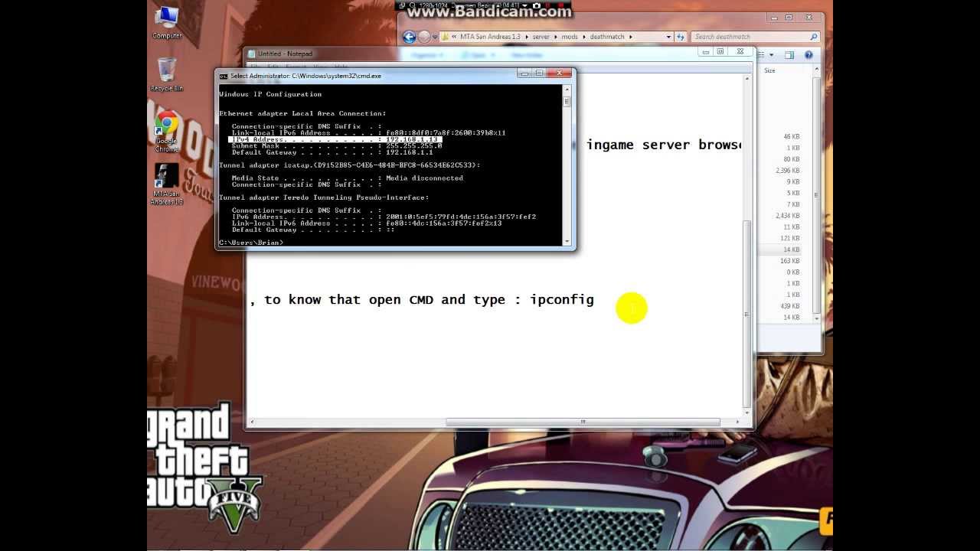Click the Explorer change view icon
Image resolution: width=980 pixels, height=551 pixels.
coord(759,55)
